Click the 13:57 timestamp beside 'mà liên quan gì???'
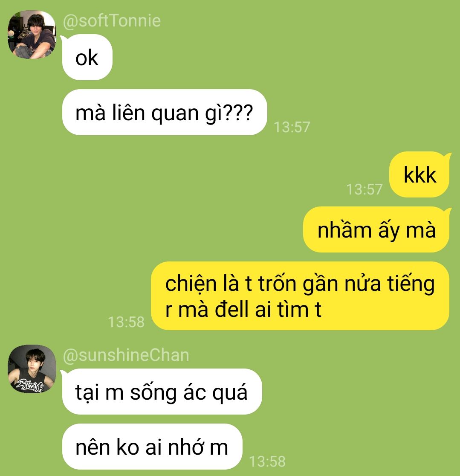Screen dimensions: 460x476 pos(292,127)
